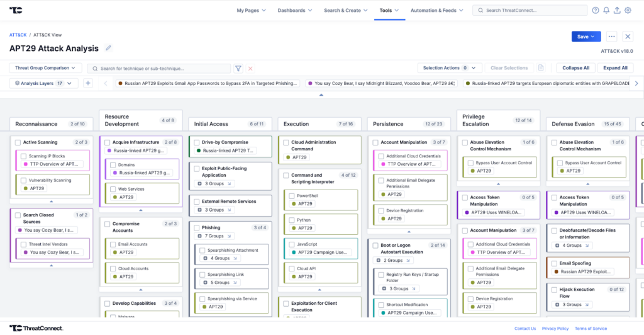The width and height of the screenshot is (644, 335).
Task: Open the filter funnel icon beside search
Action: (x=238, y=68)
